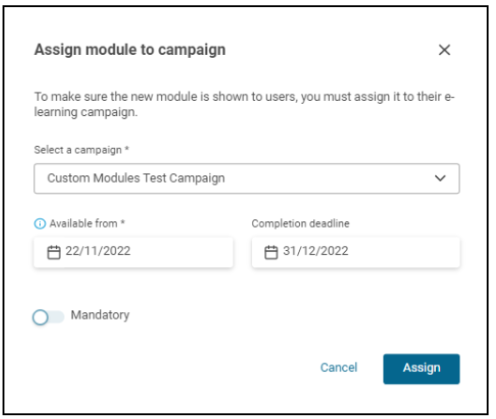This screenshot has width=496, height=419.
Task: Click the circular knob of Mandatory switch
Action: pyautogui.click(x=40, y=317)
